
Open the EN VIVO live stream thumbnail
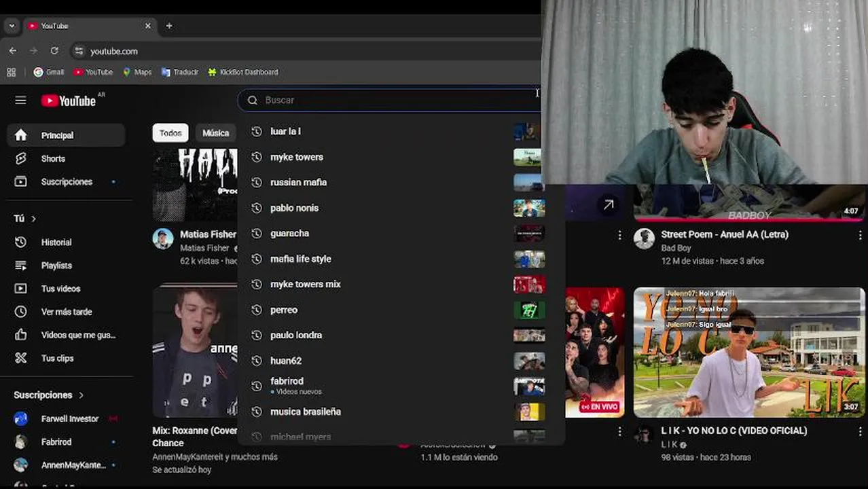pos(595,352)
